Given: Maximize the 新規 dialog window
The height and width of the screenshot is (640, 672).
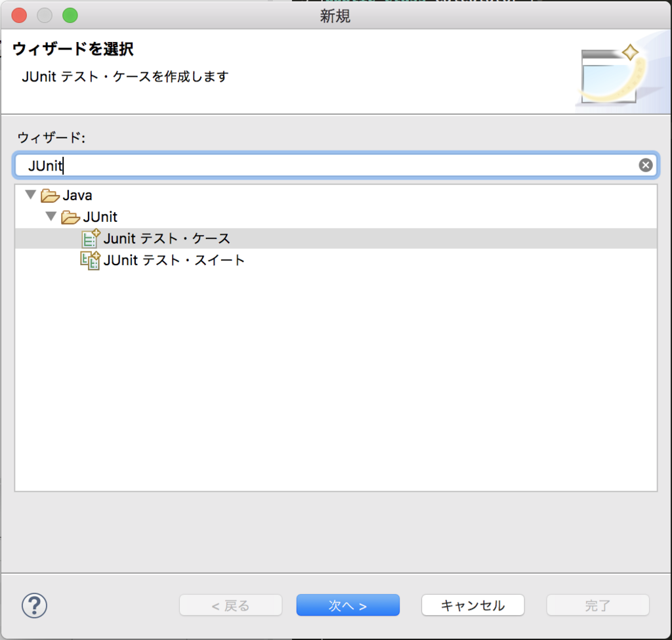Looking at the screenshot, I should [x=70, y=16].
